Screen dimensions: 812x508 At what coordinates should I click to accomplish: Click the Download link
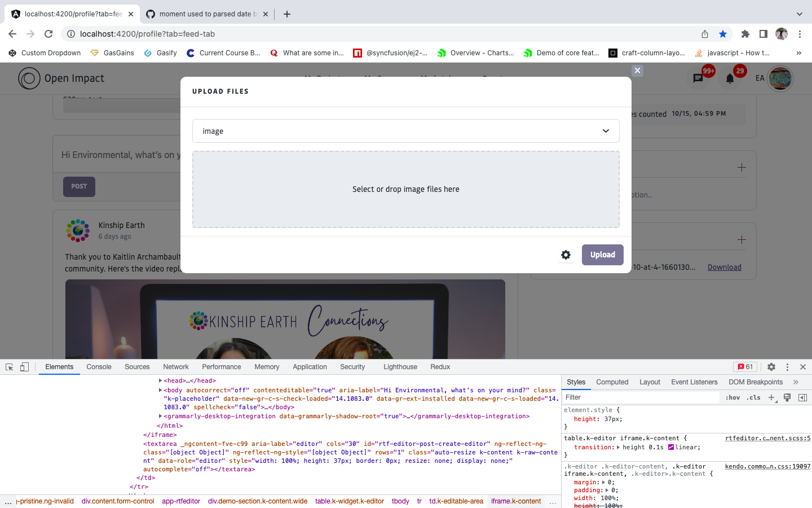pos(724,268)
